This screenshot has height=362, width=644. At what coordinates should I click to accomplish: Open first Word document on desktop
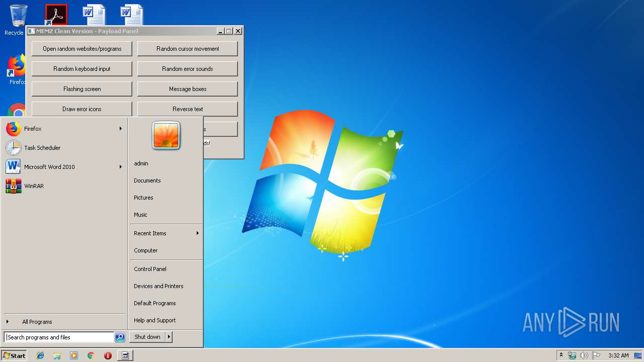[94, 15]
